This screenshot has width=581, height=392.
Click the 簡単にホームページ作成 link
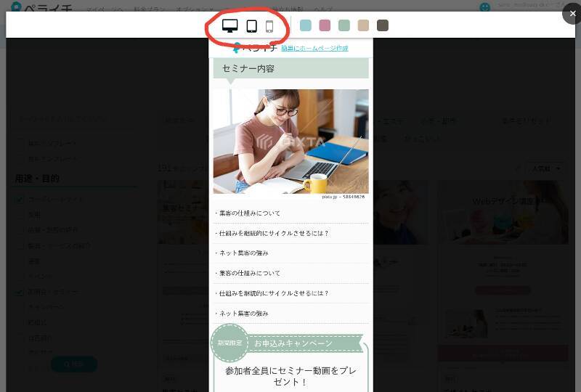[x=314, y=49]
